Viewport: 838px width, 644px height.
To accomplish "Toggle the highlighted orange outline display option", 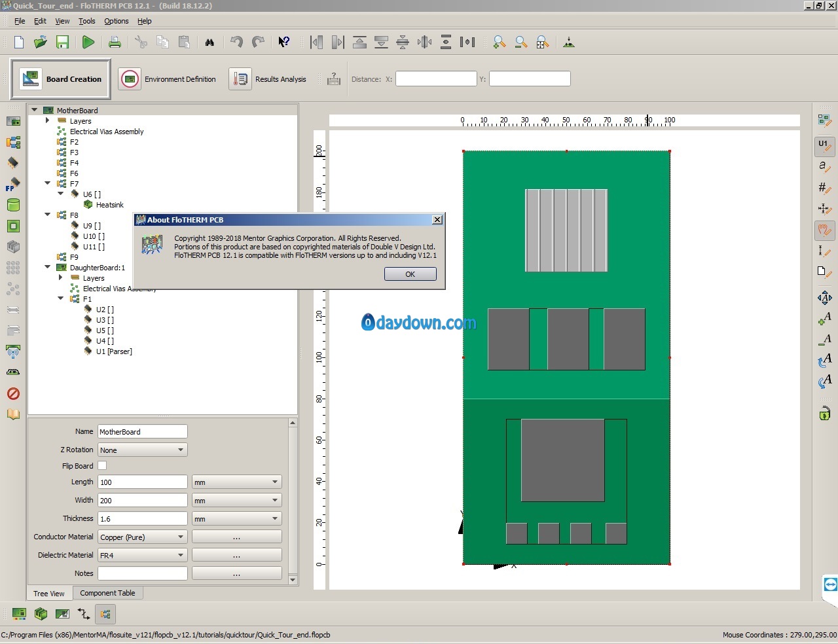I will click(x=824, y=230).
